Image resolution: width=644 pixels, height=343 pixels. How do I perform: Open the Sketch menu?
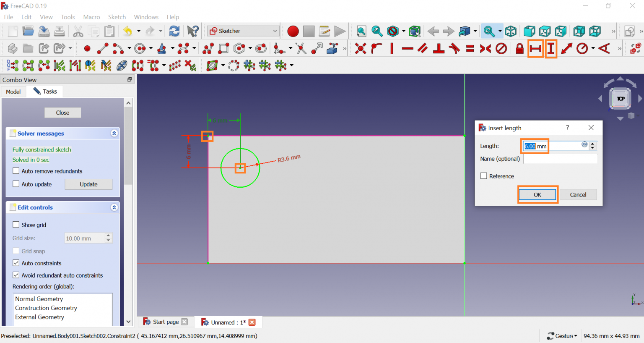[117, 17]
